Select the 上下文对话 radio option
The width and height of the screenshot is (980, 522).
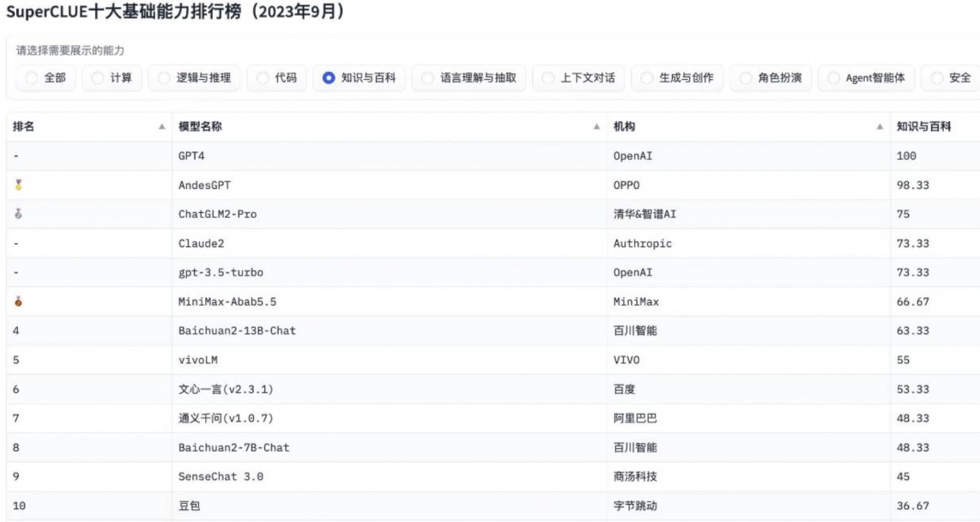click(547, 78)
